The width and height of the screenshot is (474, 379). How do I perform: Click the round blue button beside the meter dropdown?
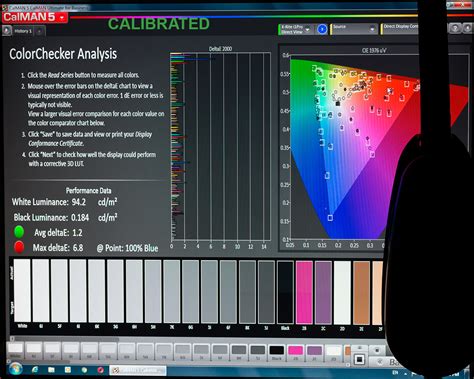pos(322,29)
